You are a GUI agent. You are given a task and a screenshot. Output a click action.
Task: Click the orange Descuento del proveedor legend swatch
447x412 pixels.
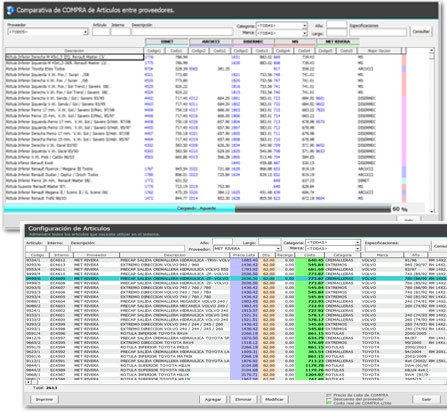click(x=329, y=399)
